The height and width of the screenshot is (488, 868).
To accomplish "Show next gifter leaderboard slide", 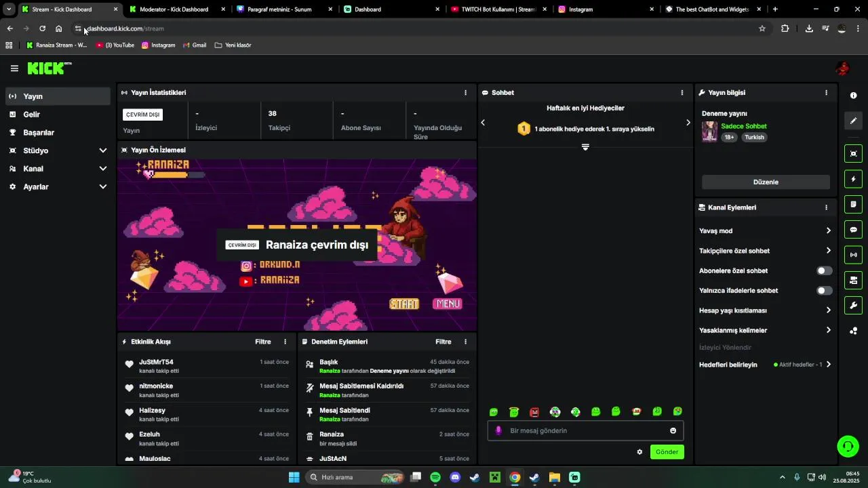I will coord(688,123).
